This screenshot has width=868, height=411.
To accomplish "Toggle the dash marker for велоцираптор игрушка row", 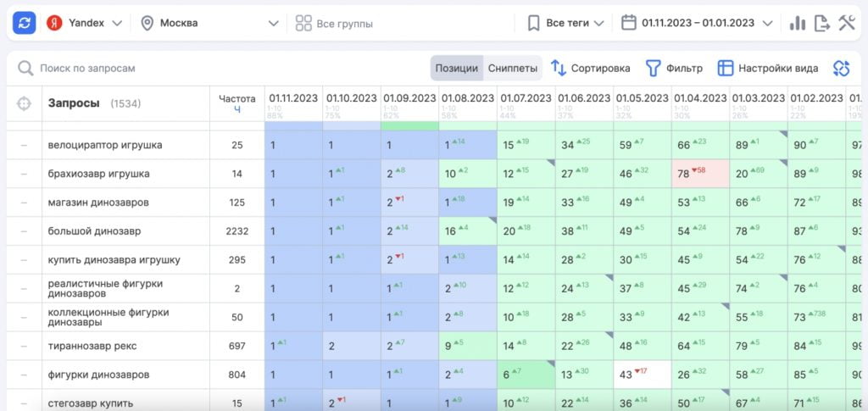I will [x=24, y=145].
